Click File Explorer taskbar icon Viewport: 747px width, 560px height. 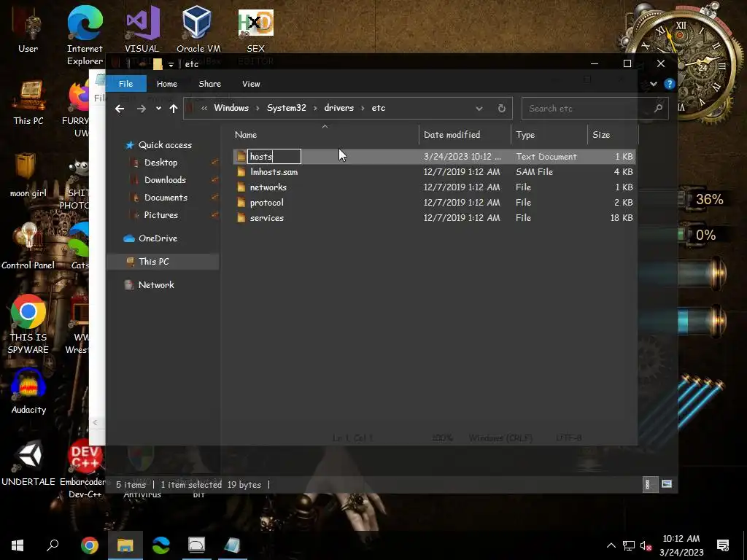[125, 545]
